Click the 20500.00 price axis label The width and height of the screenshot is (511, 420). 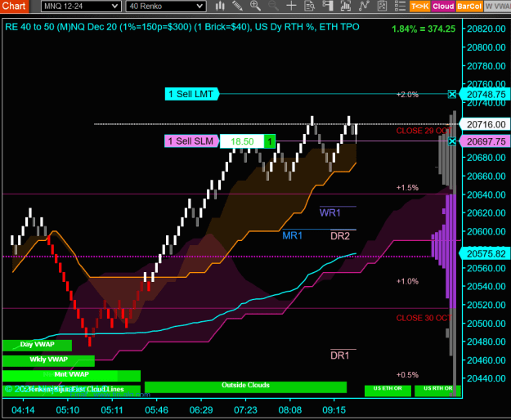click(486, 324)
